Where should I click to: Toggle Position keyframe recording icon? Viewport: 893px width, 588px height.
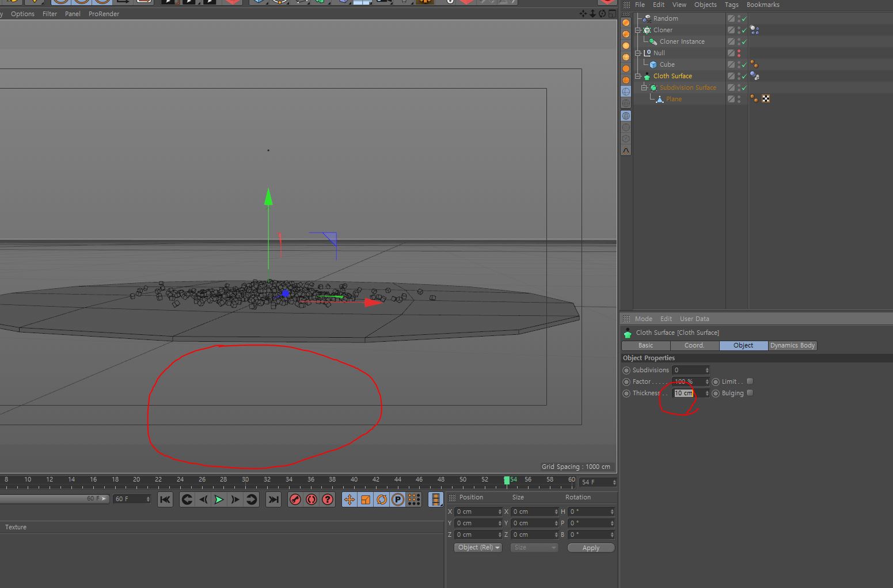point(349,499)
